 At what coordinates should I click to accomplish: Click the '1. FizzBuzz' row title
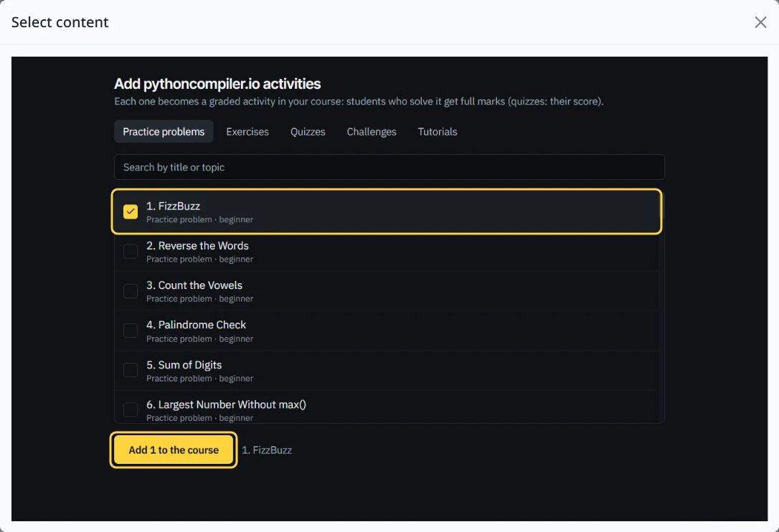click(173, 206)
